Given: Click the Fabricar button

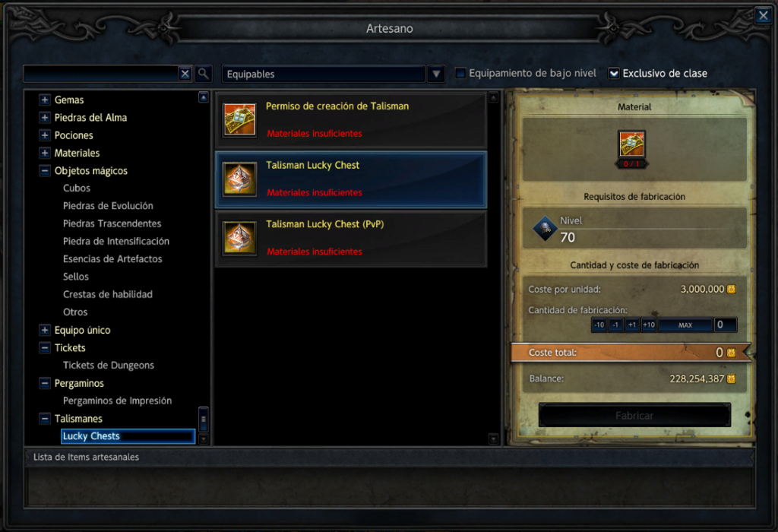Looking at the screenshot, I should click(634, 416).
